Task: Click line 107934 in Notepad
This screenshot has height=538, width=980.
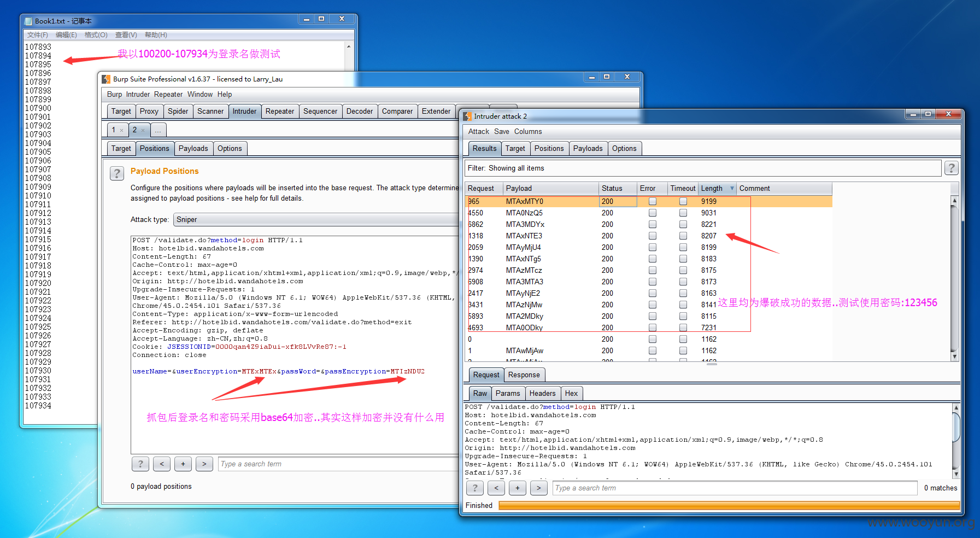Action: pos(38,406)
